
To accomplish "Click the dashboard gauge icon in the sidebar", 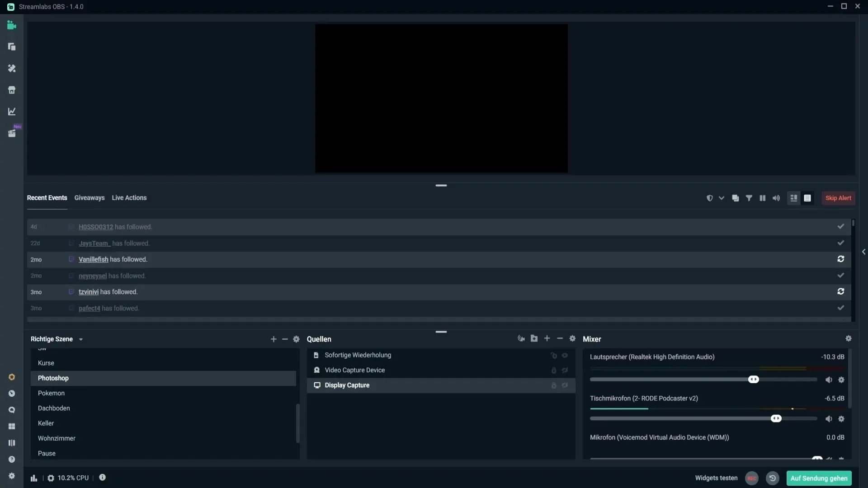I will 12,394.
